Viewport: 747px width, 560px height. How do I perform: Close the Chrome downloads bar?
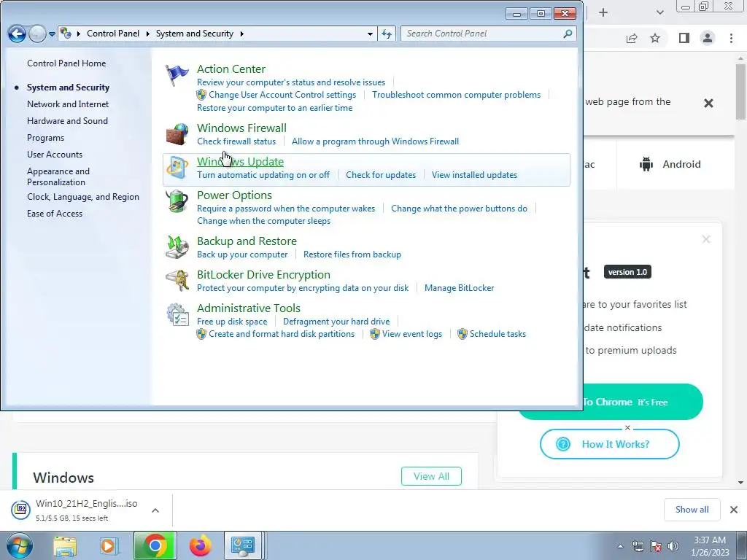click(734, 510)
